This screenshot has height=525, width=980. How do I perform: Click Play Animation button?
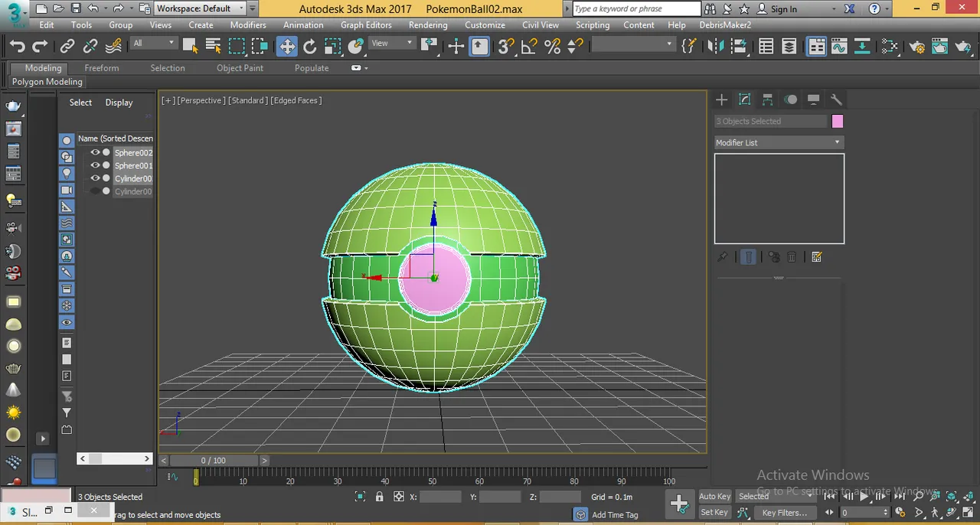click(x=864, y=497)
